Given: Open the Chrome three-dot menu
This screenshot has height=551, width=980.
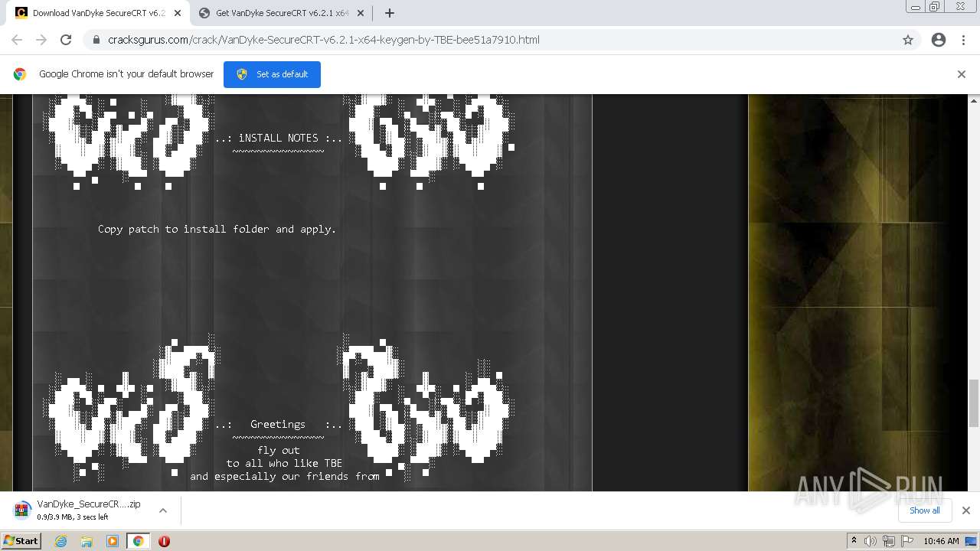Looking at the screenshot, I should (963, 40).
